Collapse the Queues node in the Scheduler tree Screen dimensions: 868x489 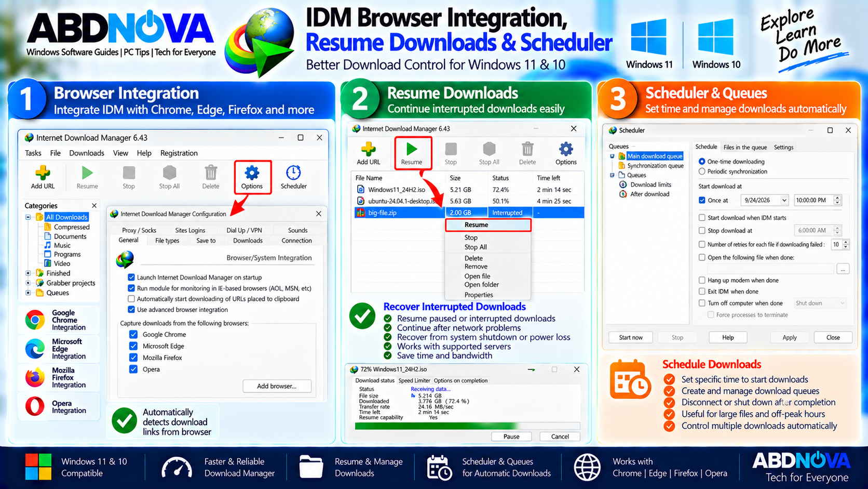click(612, 175)
